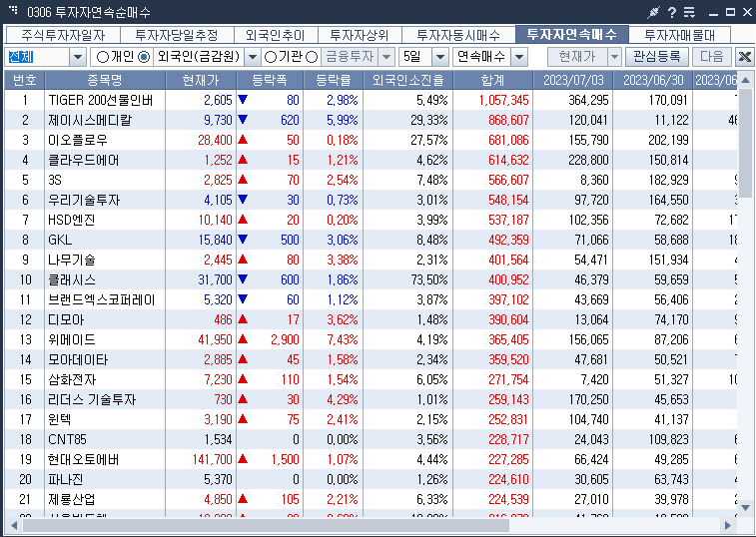756x537 pixels.
Task: Click the 2023/07/03 date column header
Action: 573,80
